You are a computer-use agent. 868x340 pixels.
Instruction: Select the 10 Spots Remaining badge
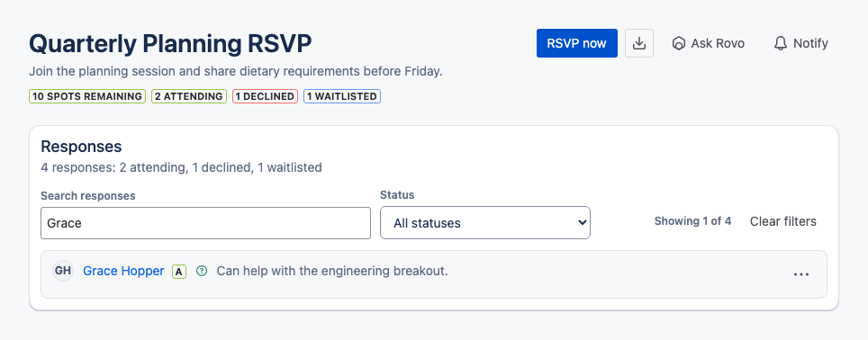tap(87, 96)
